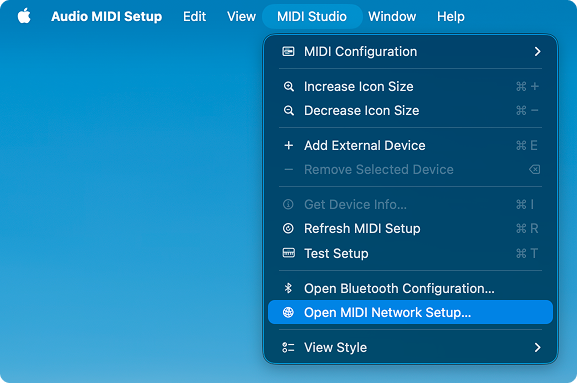577x383 pixels.
Task: Click the MIDI Configuration icon
Action: pyautogui.click(x=288, y=52)
